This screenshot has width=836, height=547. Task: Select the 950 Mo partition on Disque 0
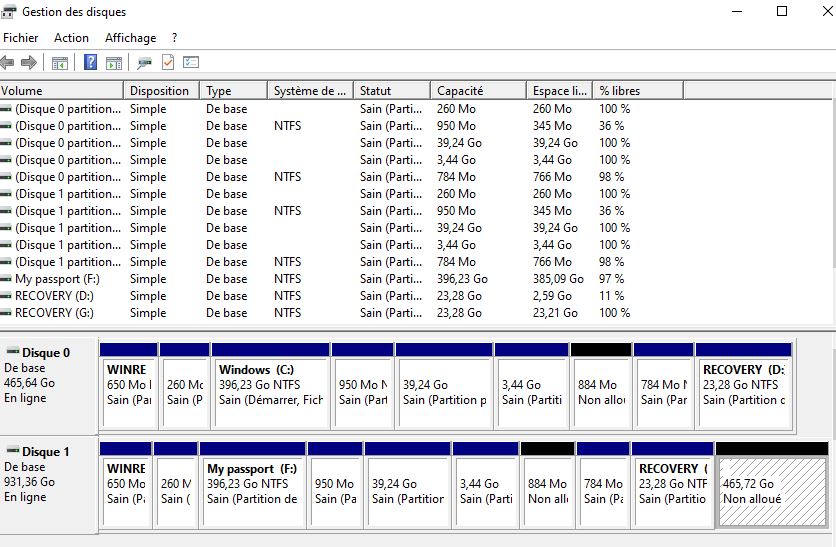click(363, 387)
